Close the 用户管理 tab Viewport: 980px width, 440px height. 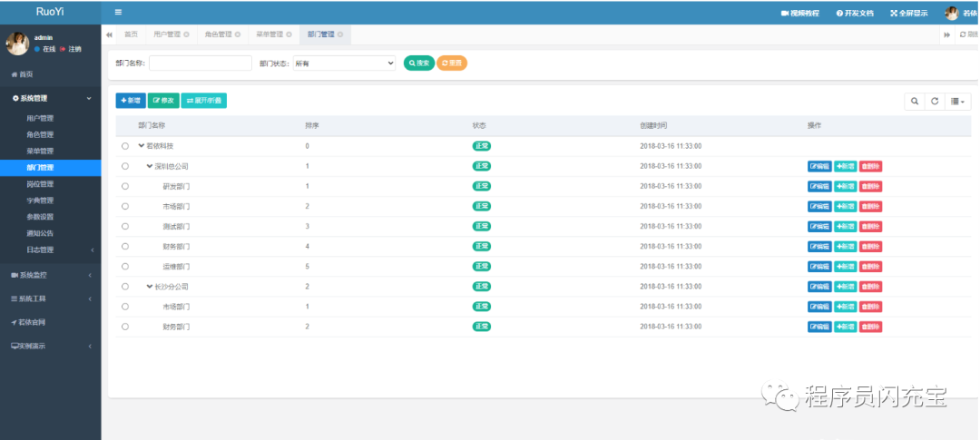click(x=186, y=34)
